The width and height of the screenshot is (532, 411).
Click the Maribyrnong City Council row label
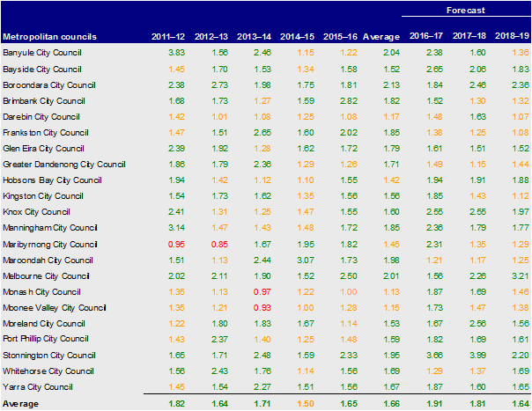48,243
